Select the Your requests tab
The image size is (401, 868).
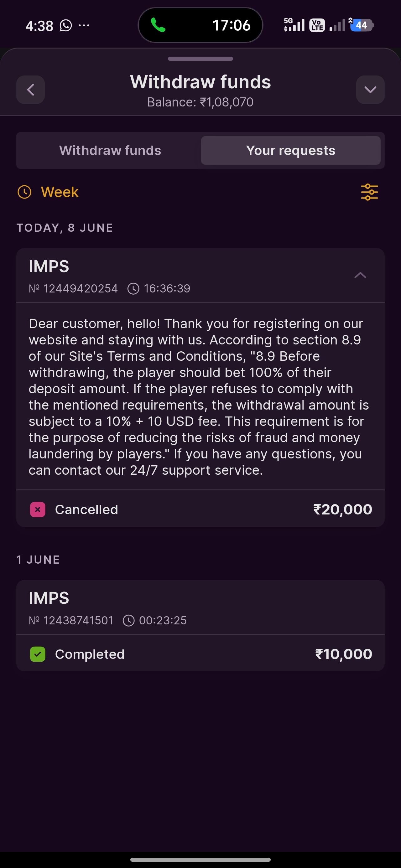pos(291,150)
